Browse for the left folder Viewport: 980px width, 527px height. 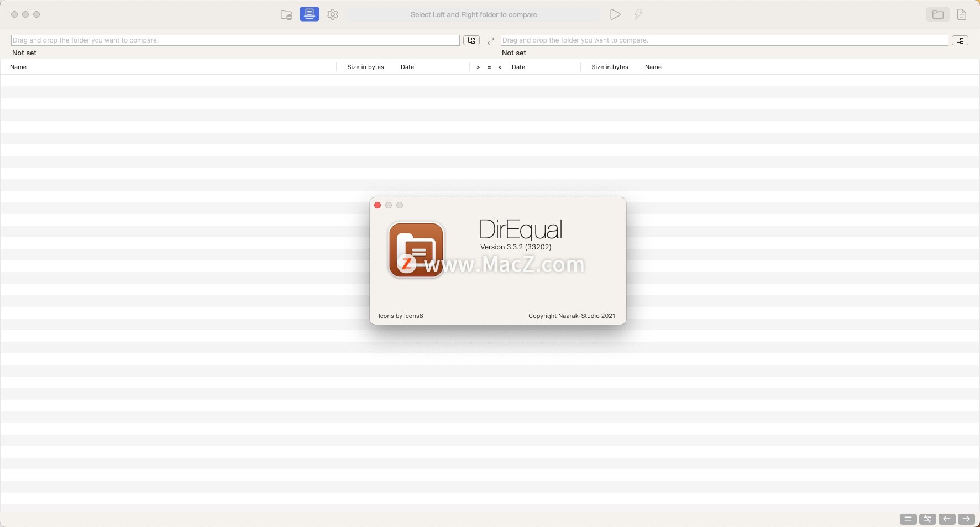471,40
